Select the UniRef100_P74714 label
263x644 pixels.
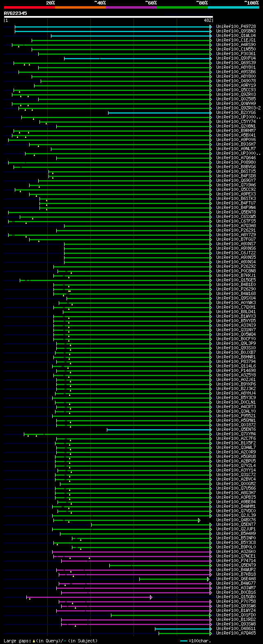[x=236, y=561]
